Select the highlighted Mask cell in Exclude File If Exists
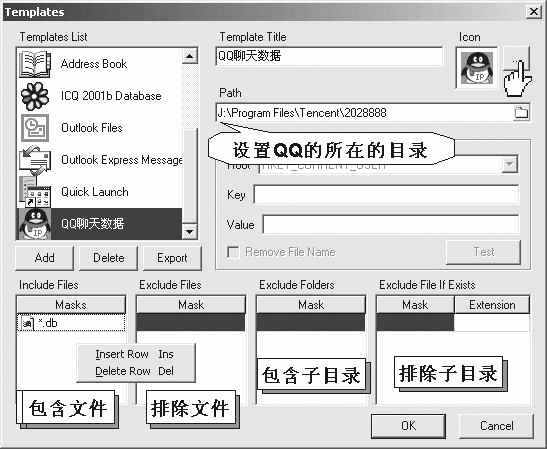Screen dimensions: 547x449 415,322
